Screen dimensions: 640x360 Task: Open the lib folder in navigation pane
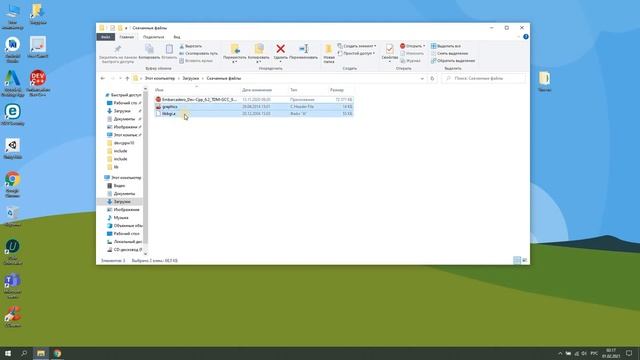tap(113, 167)
